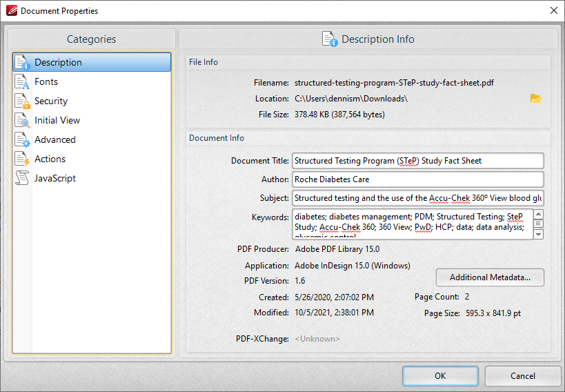Click the Application value Adobe InDesign 15.0
Image resolution: width=565 pixels, height=392 pixels.
(353, 266)
